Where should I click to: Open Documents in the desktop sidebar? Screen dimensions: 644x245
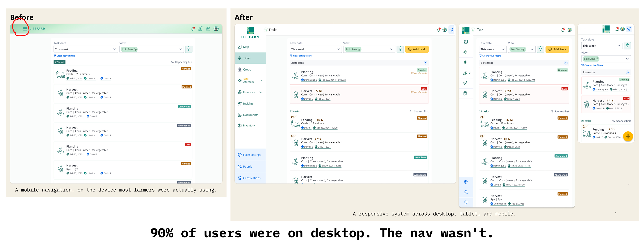coord(250,115)
